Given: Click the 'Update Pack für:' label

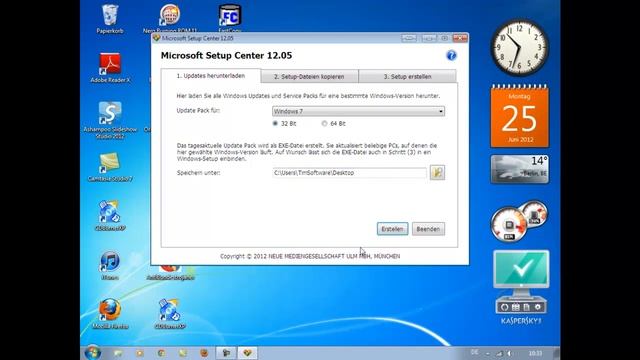Looking at the screenshot, I should pos(198,110).
